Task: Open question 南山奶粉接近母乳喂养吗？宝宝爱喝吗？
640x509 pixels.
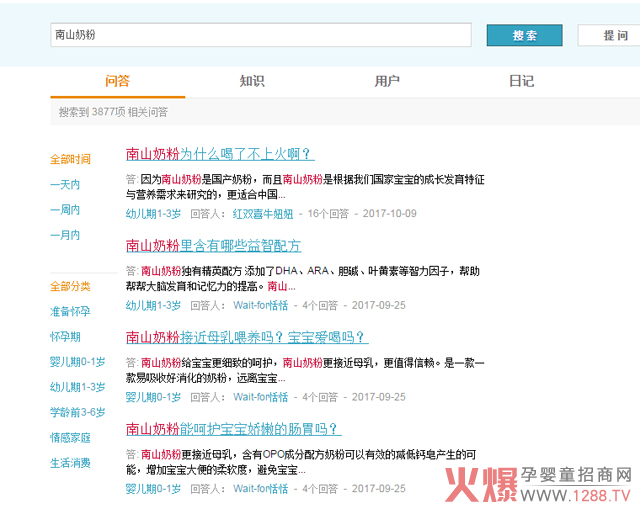Action: [247, 337]
